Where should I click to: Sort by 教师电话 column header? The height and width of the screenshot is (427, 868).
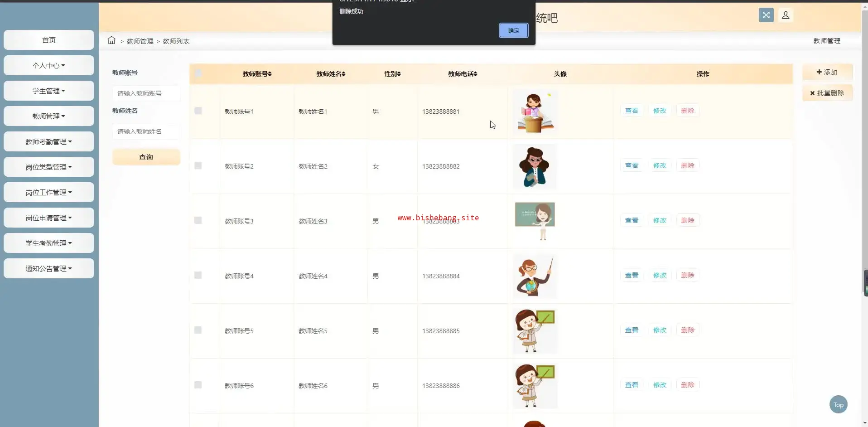click(463, 74)
